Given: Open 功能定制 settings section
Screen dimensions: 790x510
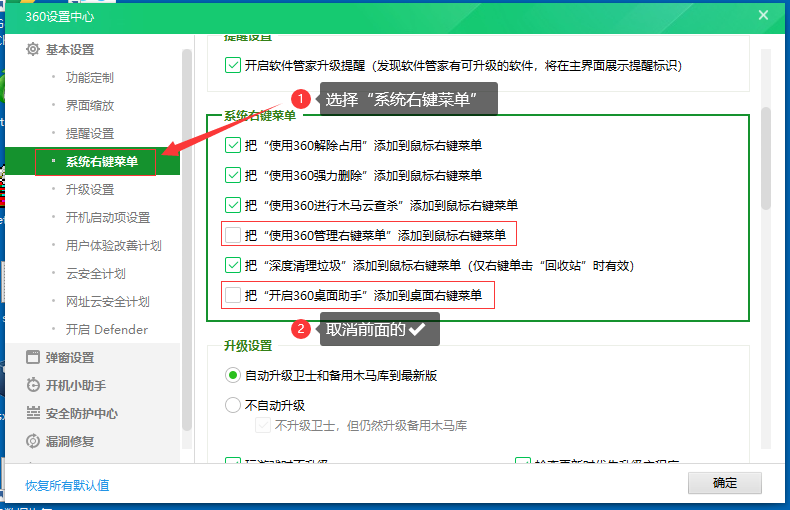Looking at the screenshot, I should click(x=90, y=78).
